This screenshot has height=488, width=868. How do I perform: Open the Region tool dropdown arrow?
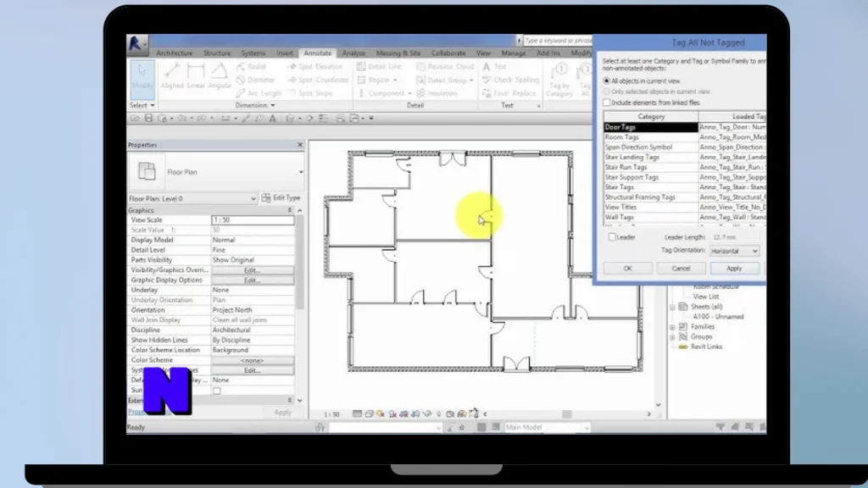click(x=395, y=80)
